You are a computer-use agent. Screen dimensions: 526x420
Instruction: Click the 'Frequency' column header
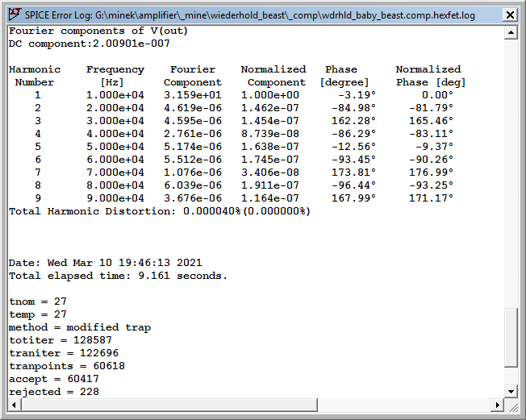coord(115,69)
